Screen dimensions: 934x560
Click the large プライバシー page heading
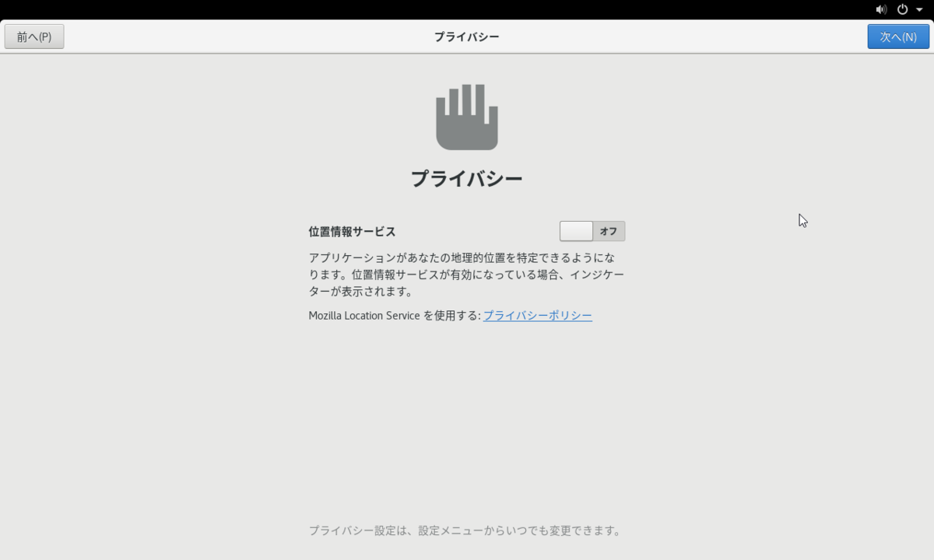tap(467, 179)
